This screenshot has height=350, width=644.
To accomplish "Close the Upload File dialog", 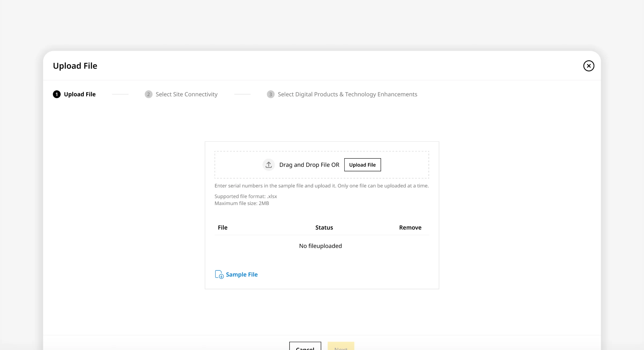I will click(588, 66).
